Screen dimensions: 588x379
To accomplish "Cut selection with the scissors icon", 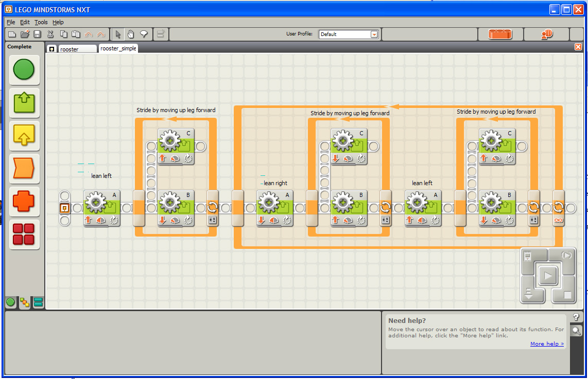I will (50, 34).
